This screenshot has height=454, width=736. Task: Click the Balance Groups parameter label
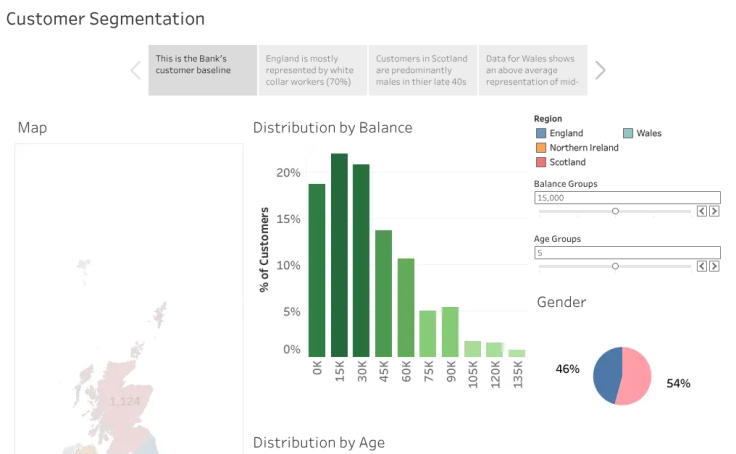coord(566,184)
